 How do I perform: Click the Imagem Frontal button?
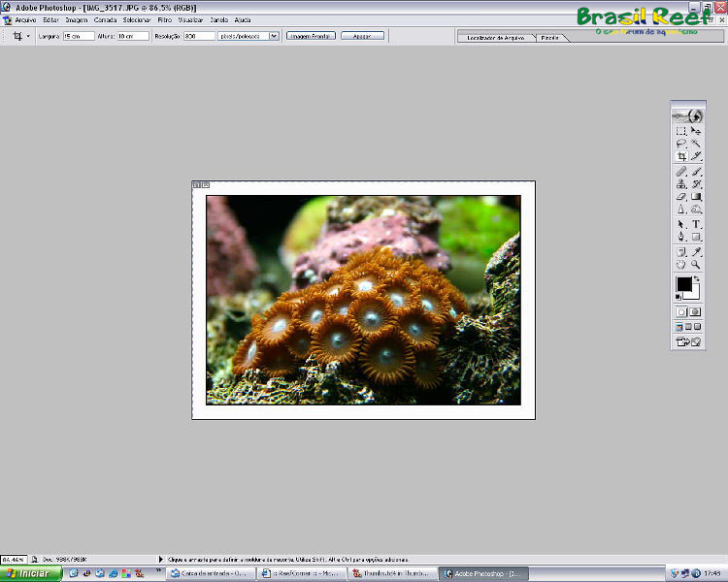click(311, 35)
